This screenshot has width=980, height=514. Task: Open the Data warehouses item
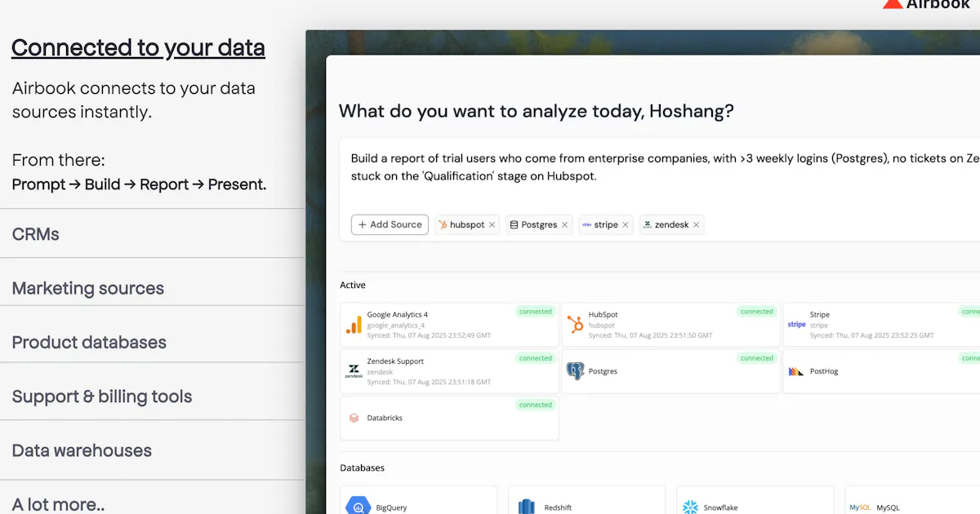(x=152, y=450)
